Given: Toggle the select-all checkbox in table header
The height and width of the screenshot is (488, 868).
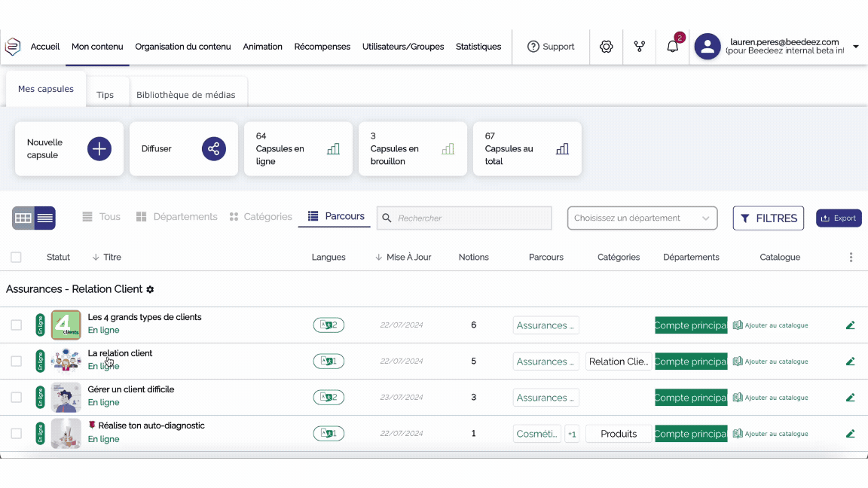Looking at the screenshot, I should point(16,258).
